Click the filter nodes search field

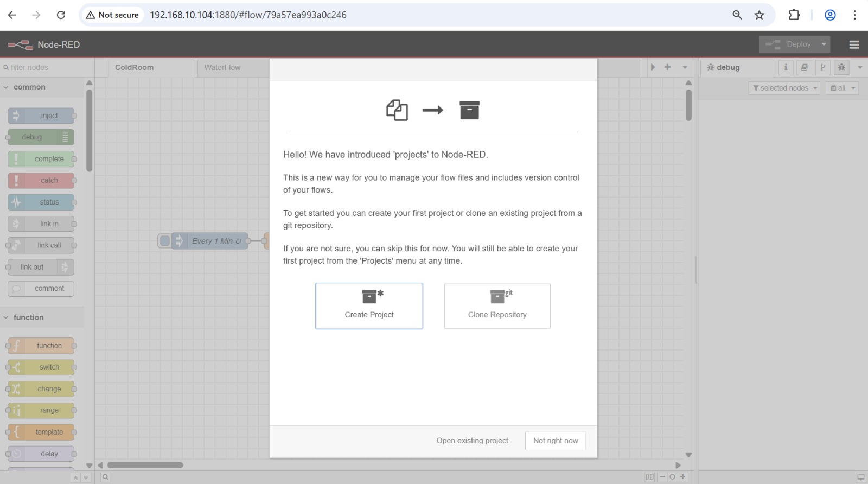point(46,67)
